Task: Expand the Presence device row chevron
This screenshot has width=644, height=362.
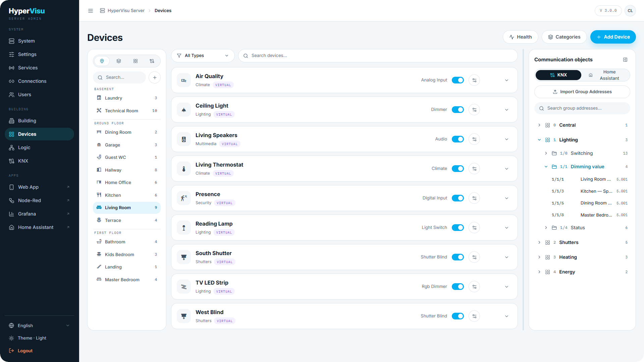Action: coord(506,198)
